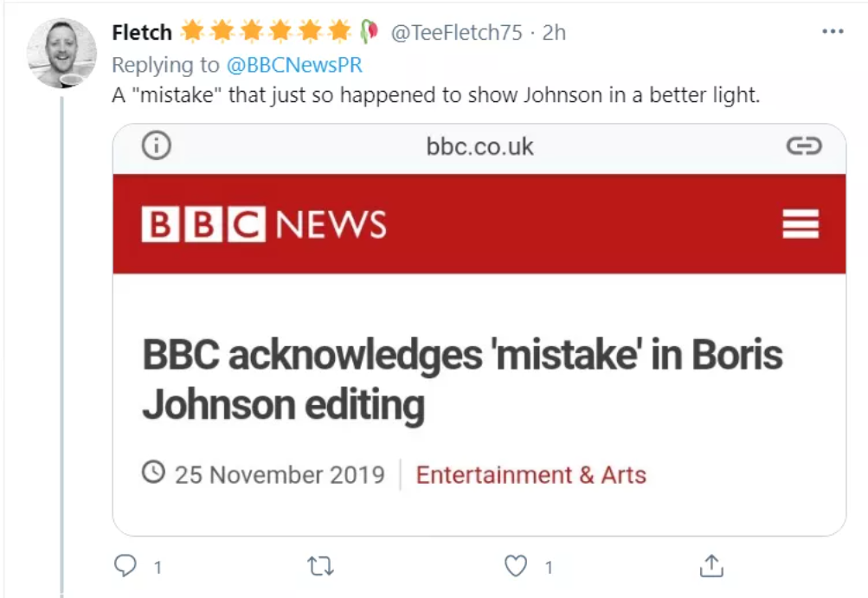Open the Entertainment & Arts category link
Viewport: 868px width, 598px height.
pos(530,474)
